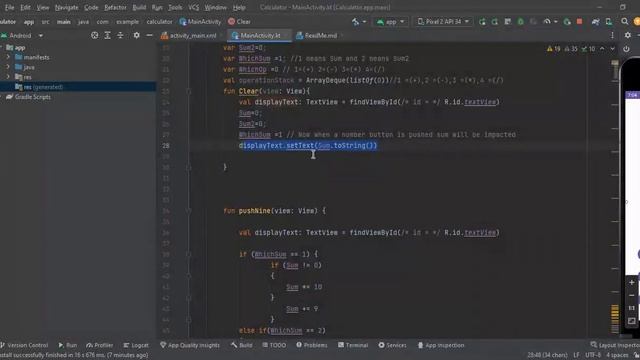Image resolution: width=640 pixels, height=360 pixels.
Task: Click the 4 spaces indent setting
Action: coord(617,355)
